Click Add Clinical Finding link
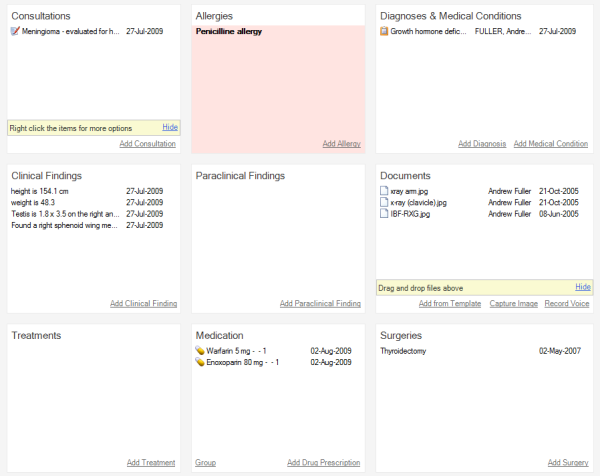Image resolution: width=600 pixels, height=476 pixels. point(143,303)
